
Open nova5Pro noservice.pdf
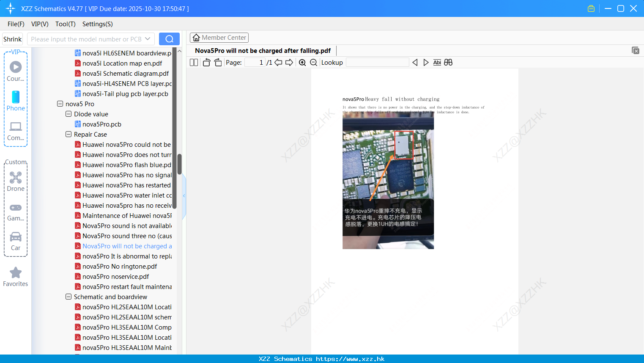[112, 276]
